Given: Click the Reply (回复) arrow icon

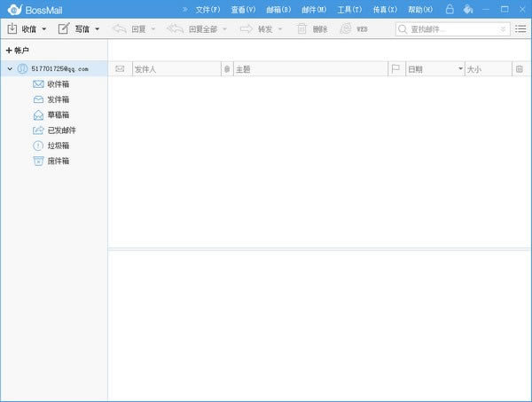Looking at the screenshot, I should pos(120,29).
